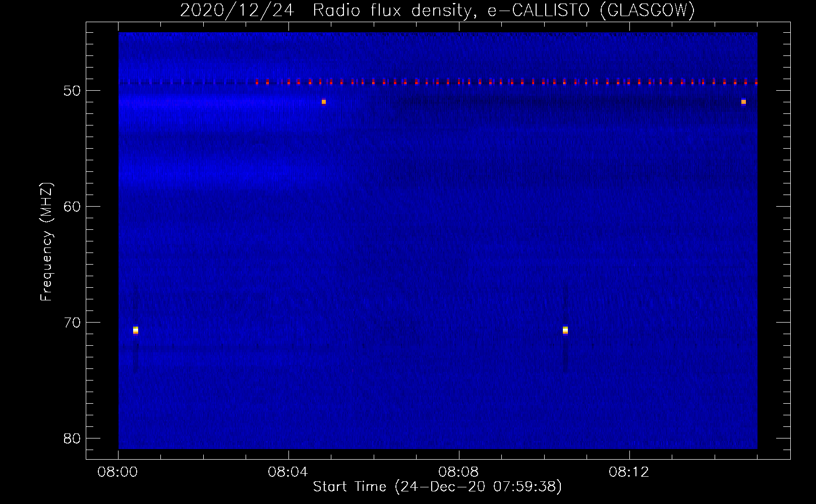Click the 08:00 time tick label

click(x=118, y=472)
